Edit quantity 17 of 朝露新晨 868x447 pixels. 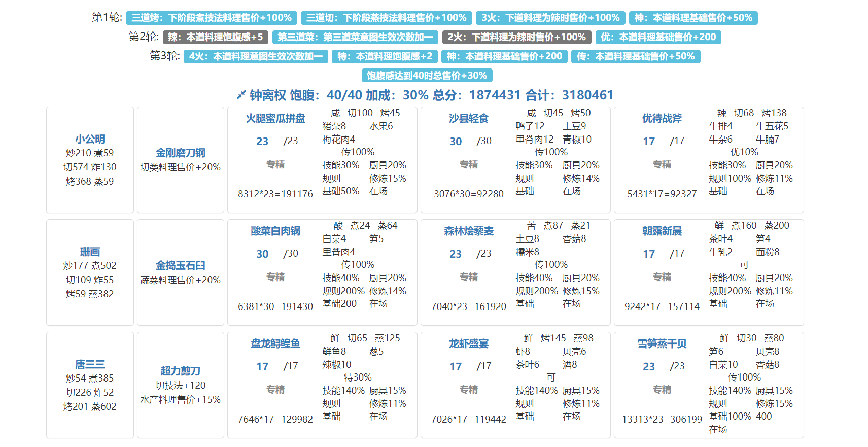click(649, 254)
